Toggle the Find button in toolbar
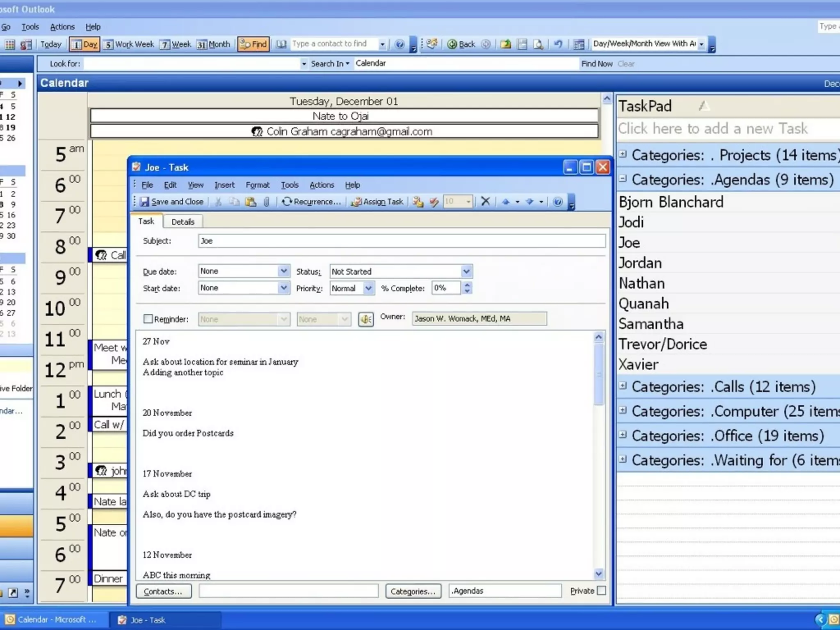The width and height of the screenshot is (840, 630). click(253, 44)
